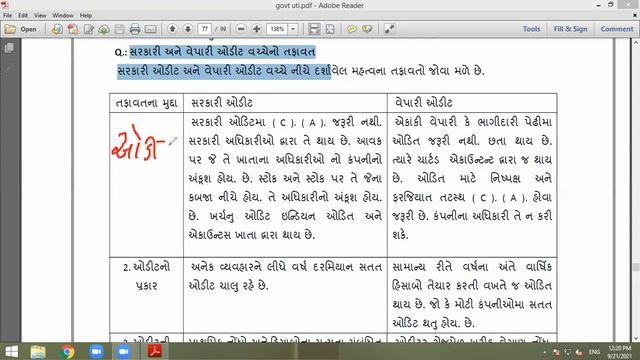Open the Window menu

[x=63, y=16]
